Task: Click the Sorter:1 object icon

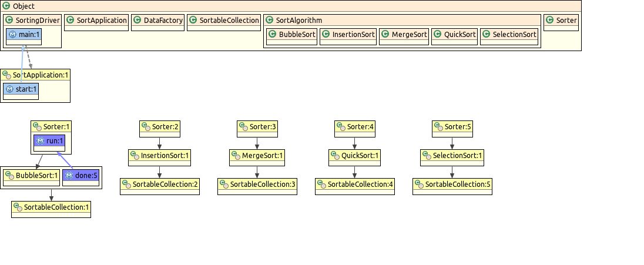Action: pos(37,127)
